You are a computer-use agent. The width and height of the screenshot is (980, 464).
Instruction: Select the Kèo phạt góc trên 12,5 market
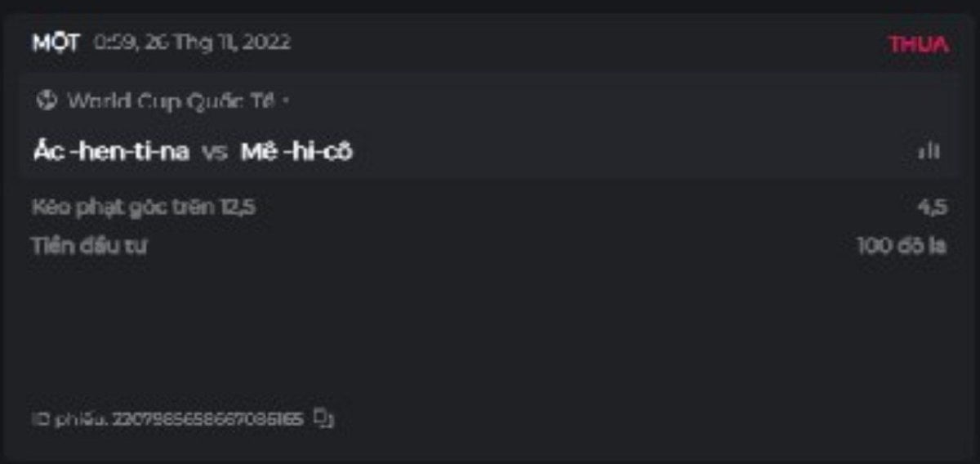[144, 207]
